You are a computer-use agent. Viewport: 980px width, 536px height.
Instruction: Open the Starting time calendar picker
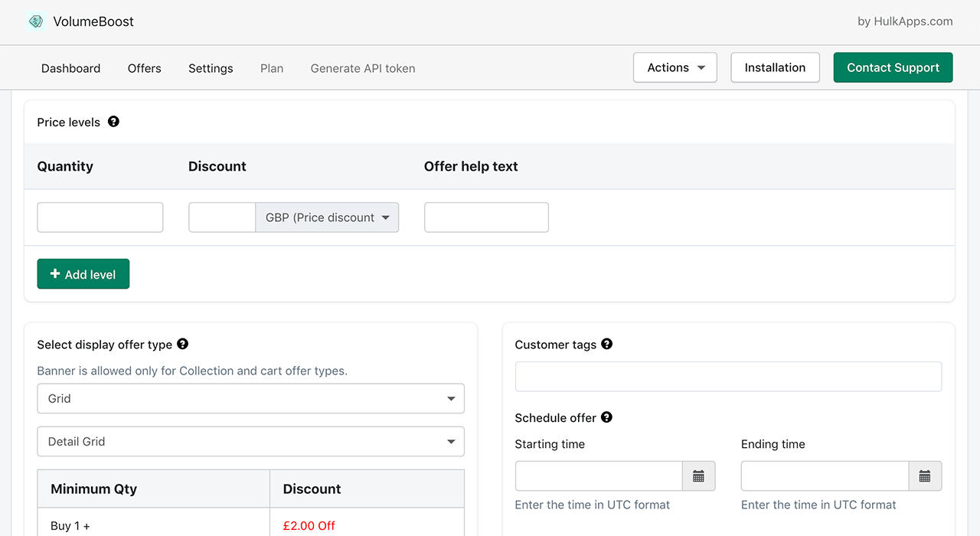pos(698,476)
